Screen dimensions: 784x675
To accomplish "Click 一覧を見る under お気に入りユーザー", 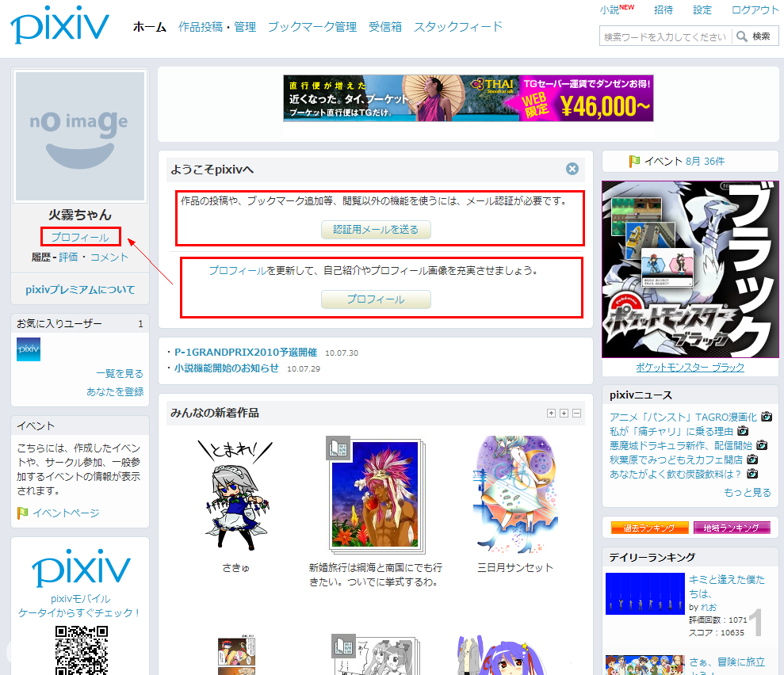I will [x=120, y=374].
